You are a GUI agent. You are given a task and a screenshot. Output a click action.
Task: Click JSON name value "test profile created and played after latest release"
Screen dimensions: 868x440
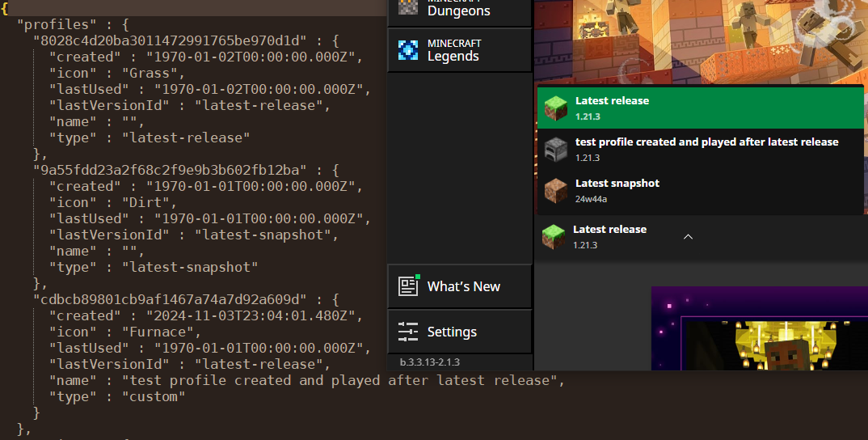click(x=339, y=381)
